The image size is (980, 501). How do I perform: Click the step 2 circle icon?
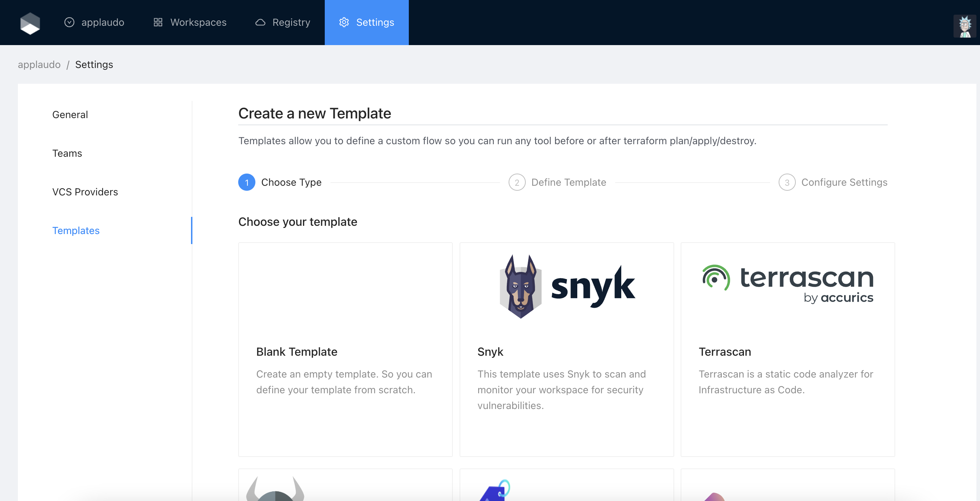(x=517, y=183)
